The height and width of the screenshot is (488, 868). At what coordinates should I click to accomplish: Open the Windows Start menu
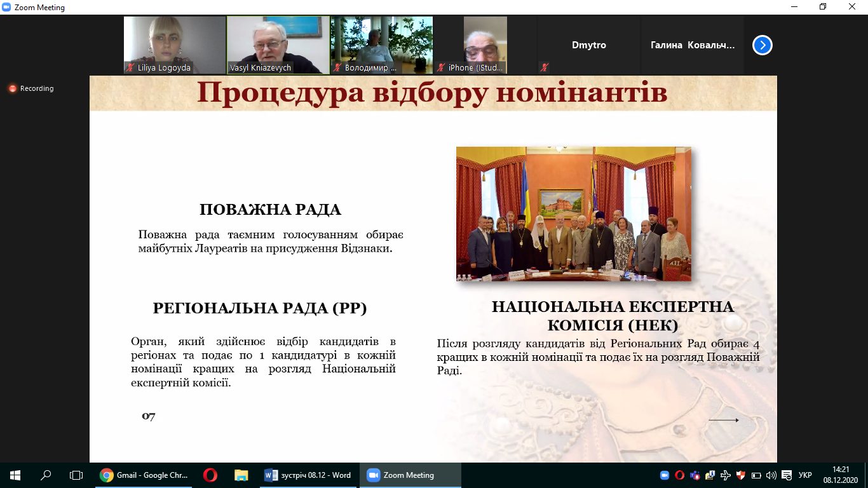coord(15,475)
